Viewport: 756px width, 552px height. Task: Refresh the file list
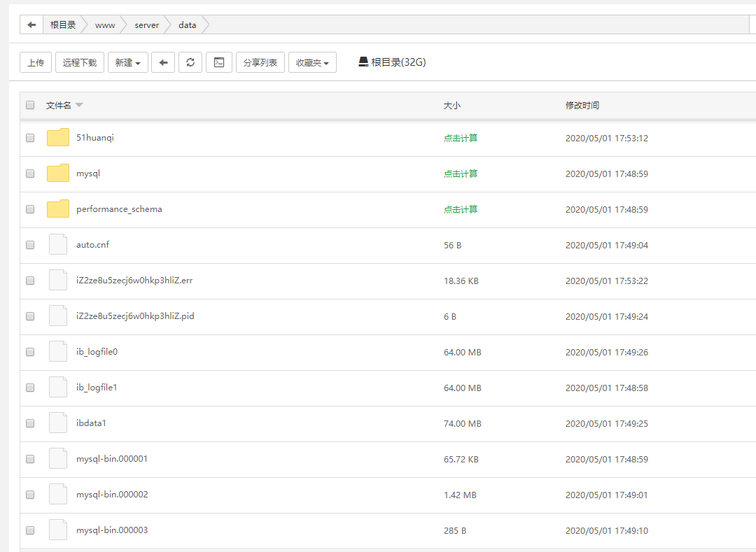click(190, 62)
